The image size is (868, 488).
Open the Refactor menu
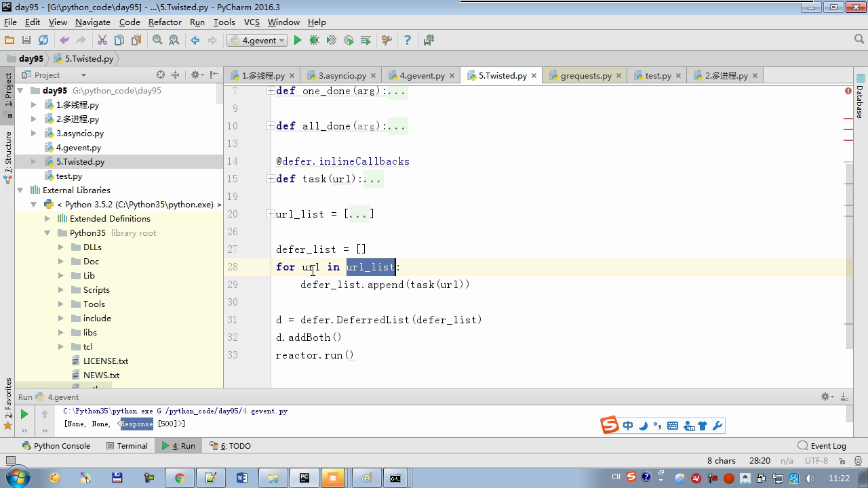click(165, 22)
